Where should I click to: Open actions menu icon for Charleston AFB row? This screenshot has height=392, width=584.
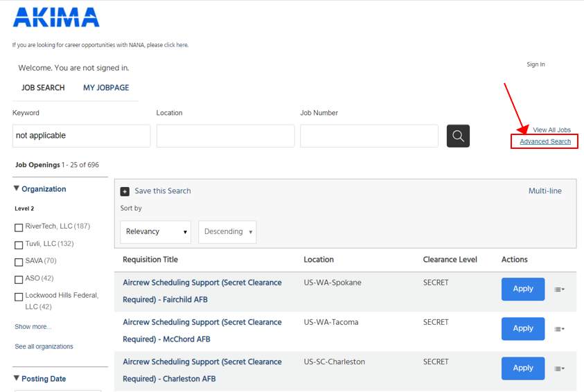559,368
